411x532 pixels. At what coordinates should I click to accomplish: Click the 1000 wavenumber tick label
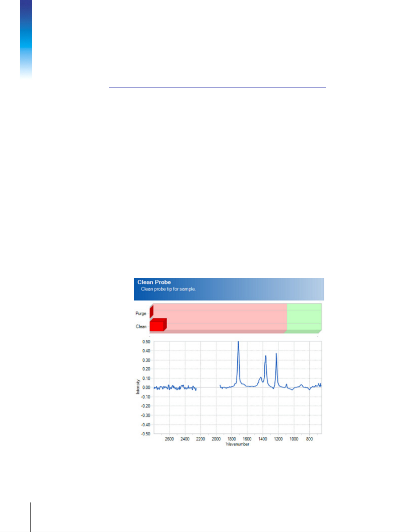click(294, 439)
